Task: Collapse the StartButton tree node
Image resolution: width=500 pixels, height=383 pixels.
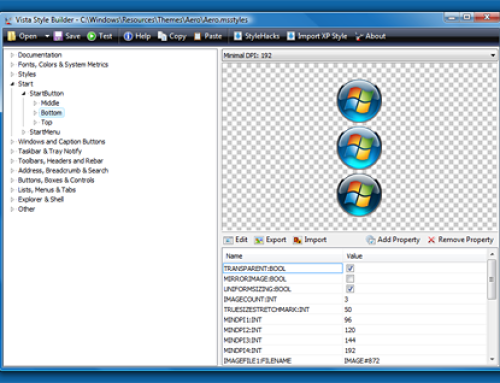Action: pyautogui.click(x=24, y=94)
